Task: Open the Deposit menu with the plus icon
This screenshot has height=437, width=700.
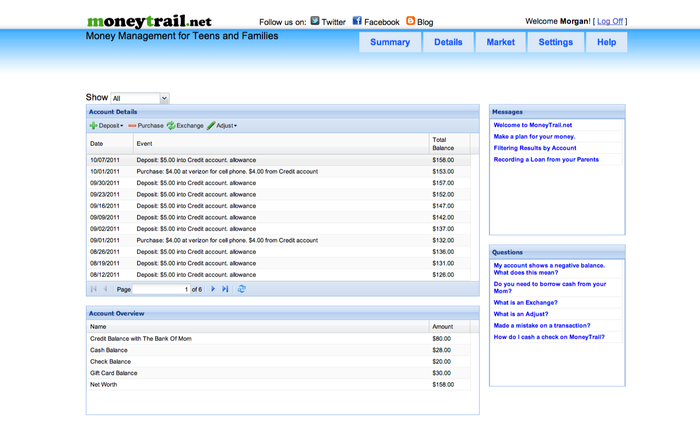Action: 107,126
